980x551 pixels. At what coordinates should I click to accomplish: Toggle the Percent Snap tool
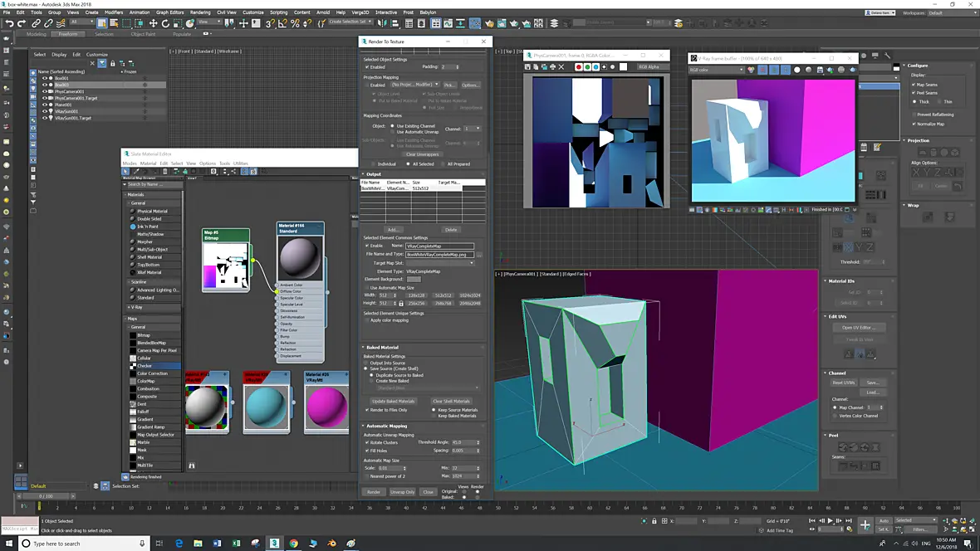pyautogui.click(x=295, y=23)
